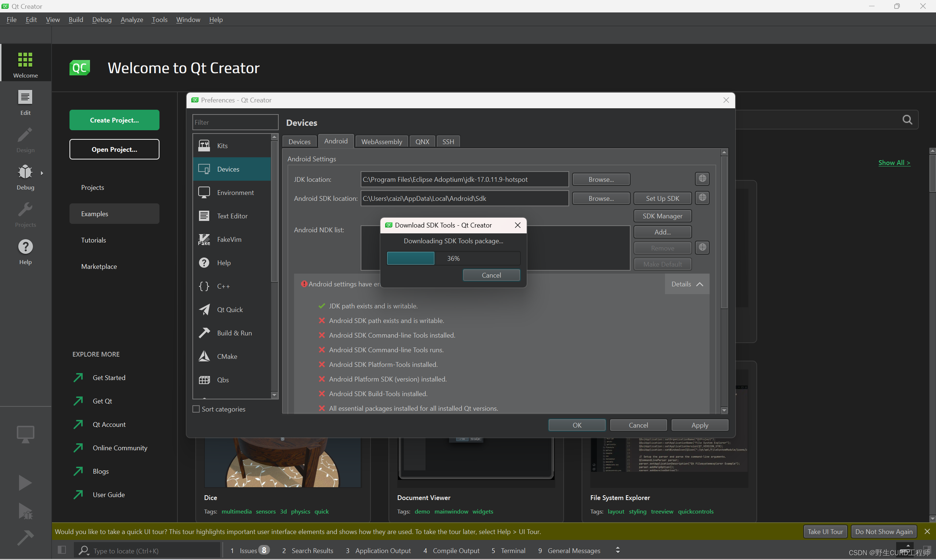Viewport: 936px width, 560px height.
Task: Select Kits preferences category
Action: click(x=232, y=146)
